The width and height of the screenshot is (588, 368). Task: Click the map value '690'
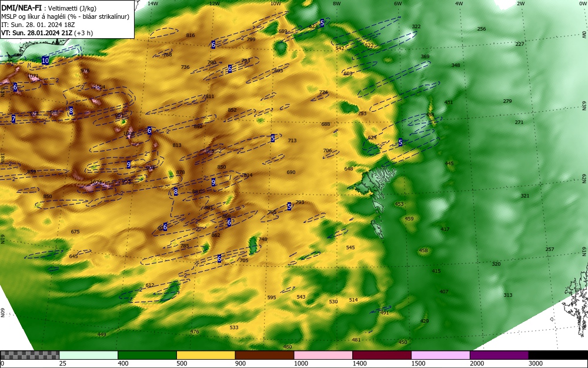point(291,172)
